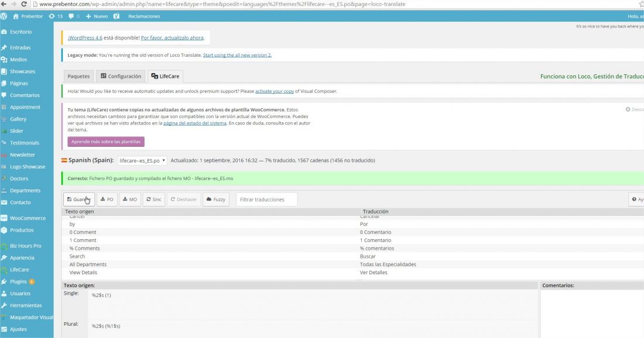This screenshot has width=644, height=338.
Task: Click the Escritorio dashboard icon
Action: 4,32
